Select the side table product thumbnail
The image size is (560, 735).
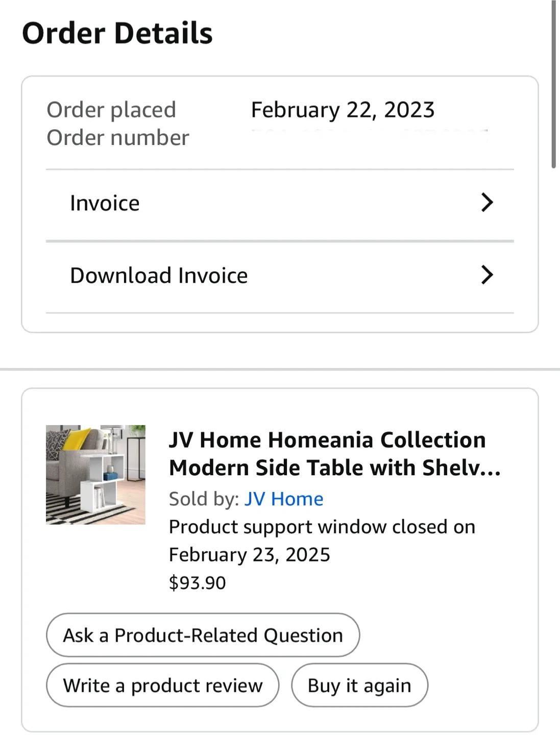point(95,474)
